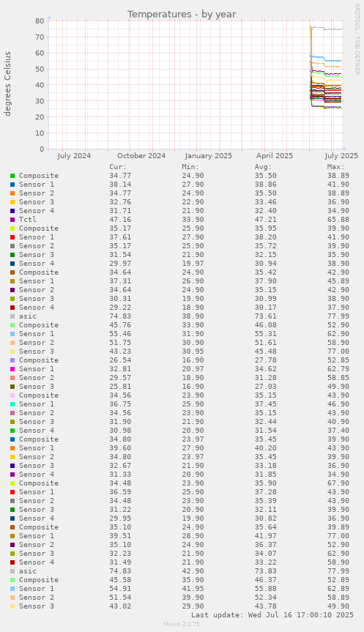Click the current value 43.02
Viewport: 364px width, 632px height.
point(120,606)
